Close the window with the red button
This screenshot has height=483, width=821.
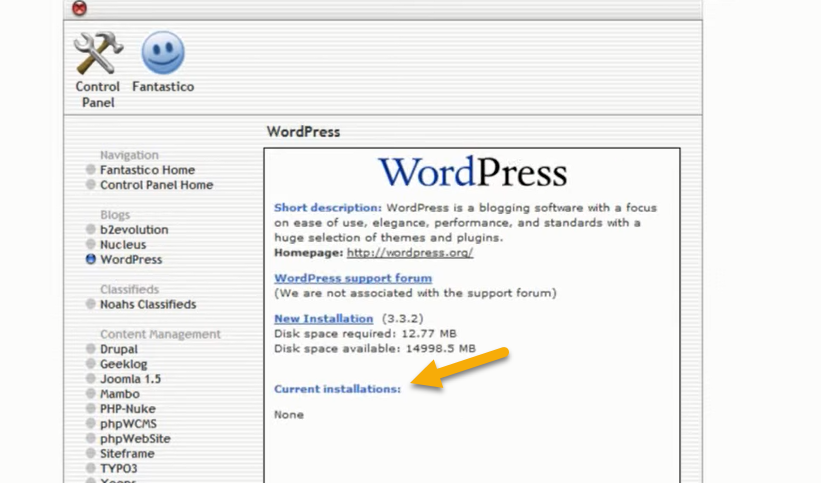(x=80, y=8)
